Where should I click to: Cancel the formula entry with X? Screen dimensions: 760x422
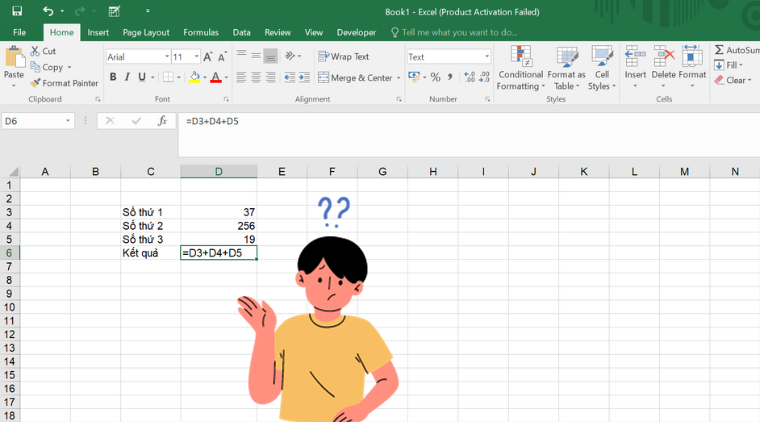pyautogui.click(x=110, y=121)
